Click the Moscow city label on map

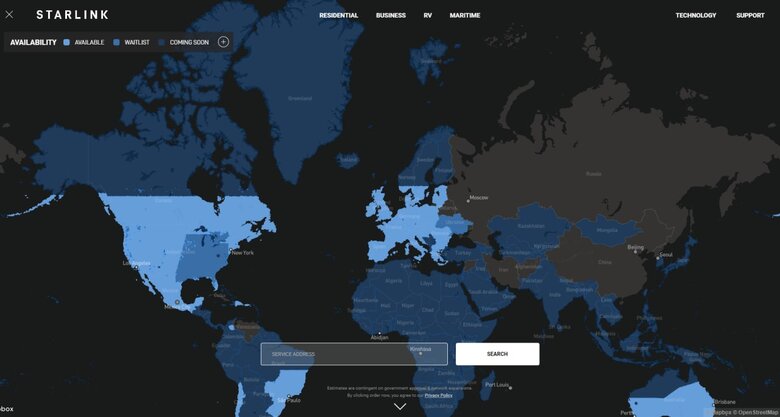[x=478, y=197]
